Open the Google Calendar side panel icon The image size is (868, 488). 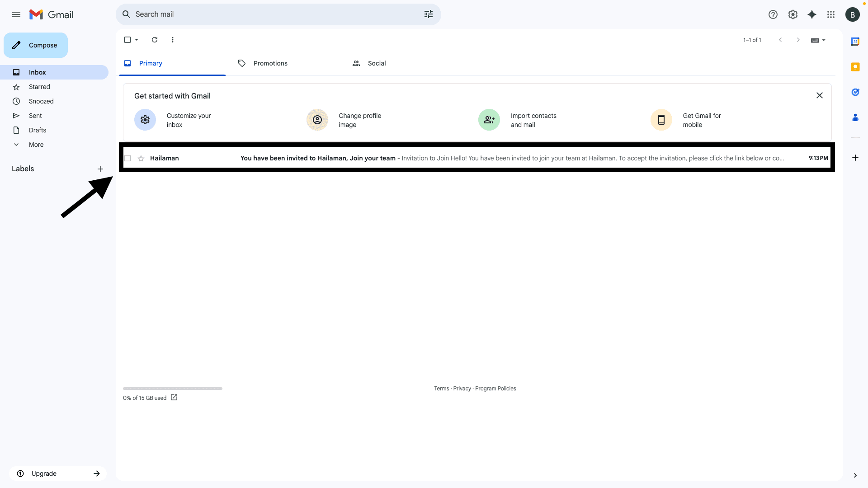point(855,42)
